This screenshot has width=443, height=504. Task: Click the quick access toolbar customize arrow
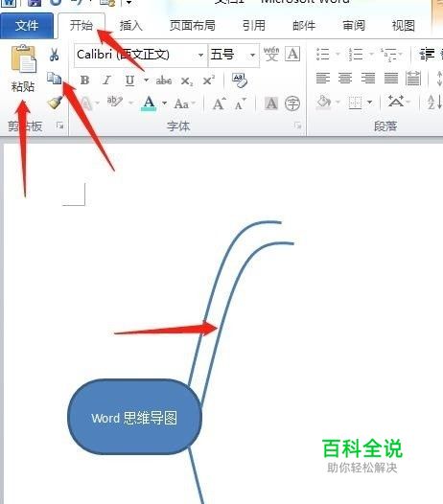click(x=128, y=3)
